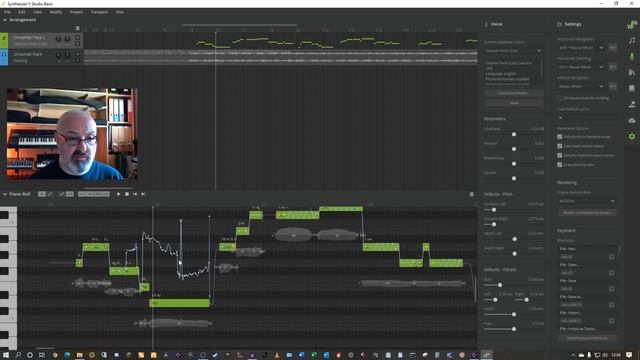Screen dimensions: 640x360
Task: Collapse the Arrangement section
Action: (5, 20)
